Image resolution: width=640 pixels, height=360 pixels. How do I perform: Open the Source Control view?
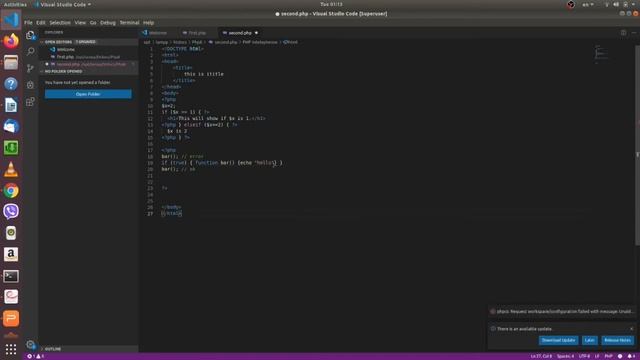point(30,68)
